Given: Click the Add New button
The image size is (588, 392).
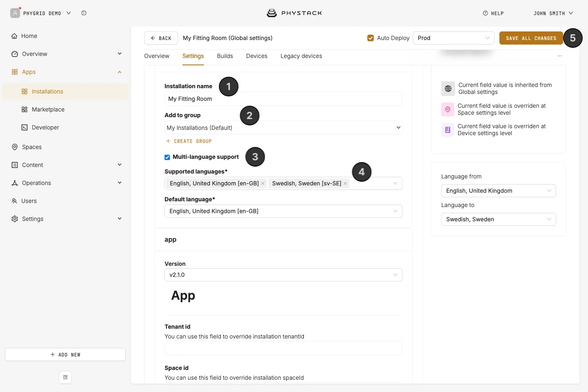Looking at the screenshot, I should (x=65, y=354).
